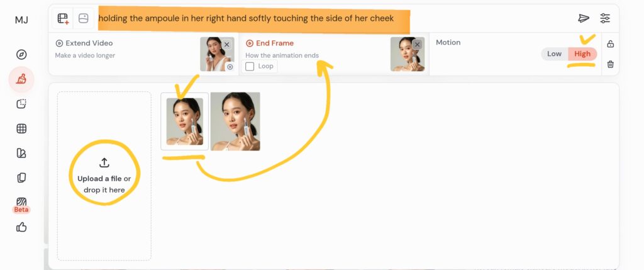Set Motion to Low
Viewport: 644px width, 270px height.
click(554, 54)
